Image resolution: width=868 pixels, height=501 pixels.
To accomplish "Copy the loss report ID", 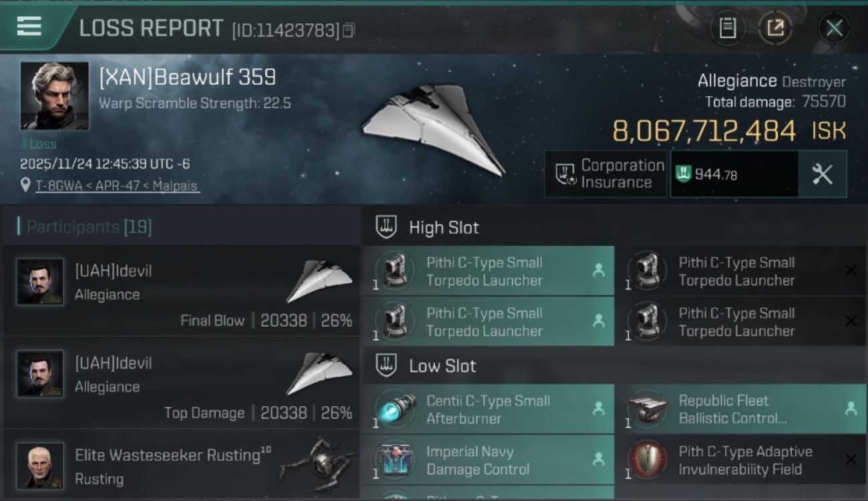I will (x=349, y=30).
